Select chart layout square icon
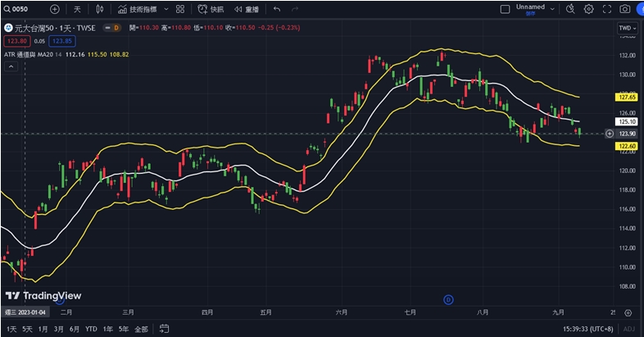This screenshot has height=337, width=644. [506, 9]
